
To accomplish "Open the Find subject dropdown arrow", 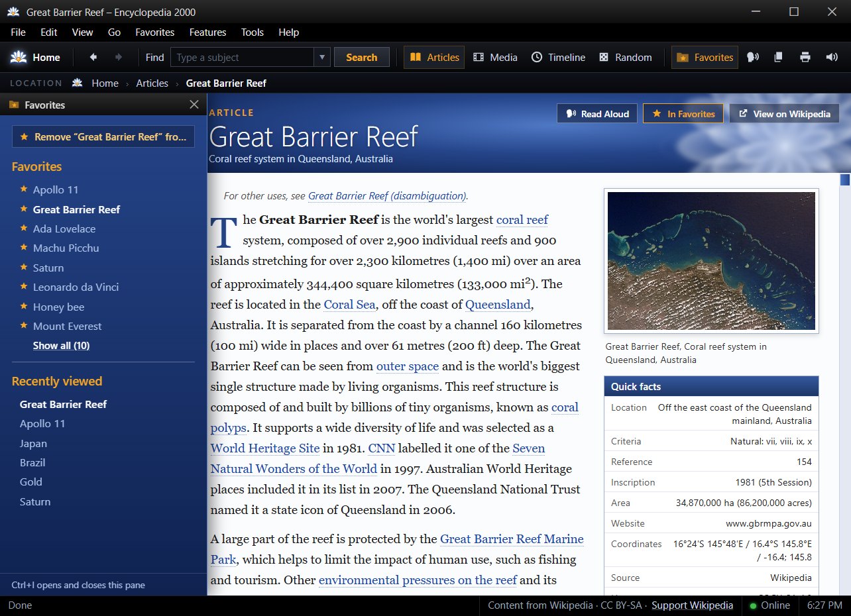I will point(322,58).
